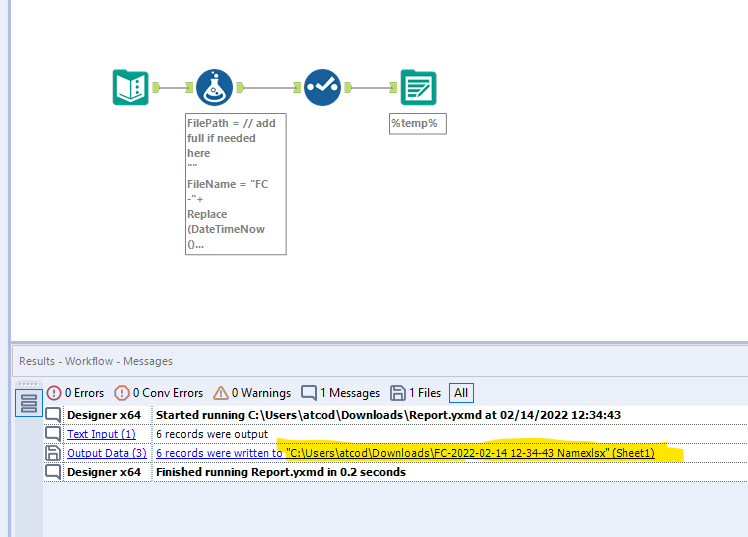This screenshot has height=537, width=748.
Task: Open the %temp% annotation box
Action: 418,124
